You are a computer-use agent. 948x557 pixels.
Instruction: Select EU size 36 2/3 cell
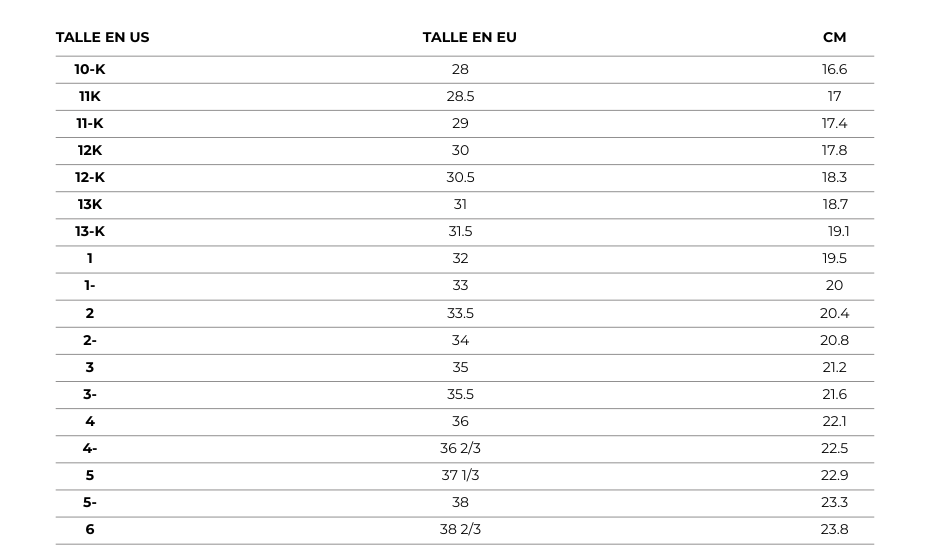click(x=460, y=448)
